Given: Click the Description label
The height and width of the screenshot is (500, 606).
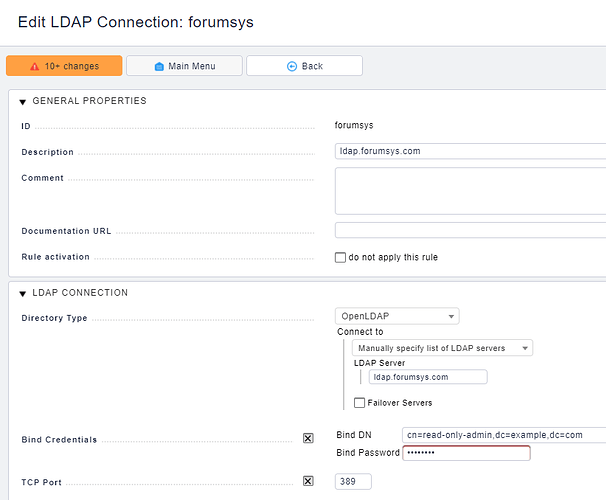Looking at the screenshot, I should tap(48, 152).
